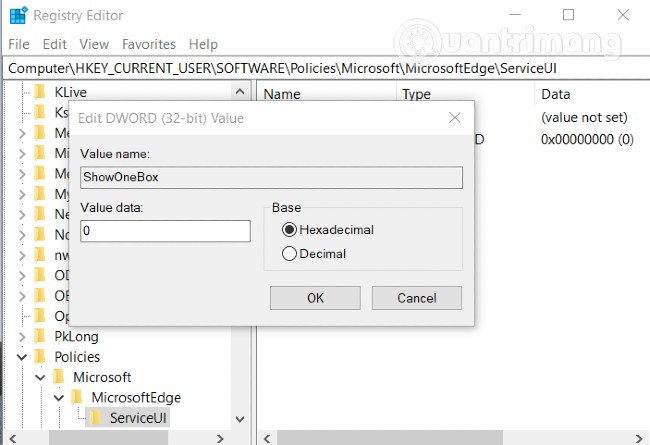Click the Value data input field

(x=165, y=231)
